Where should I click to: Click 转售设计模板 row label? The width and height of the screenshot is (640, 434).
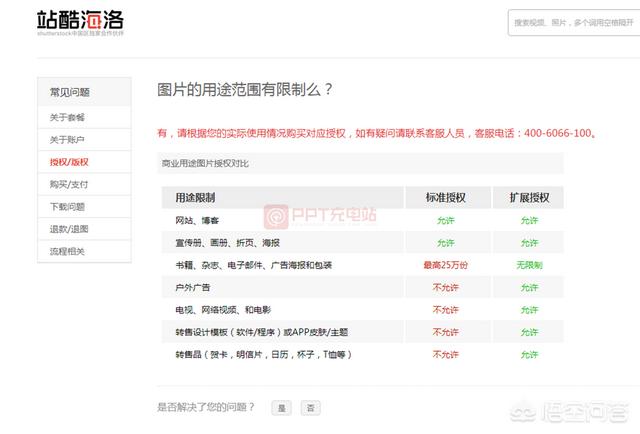pyautogui.click(x=262, y=332)
